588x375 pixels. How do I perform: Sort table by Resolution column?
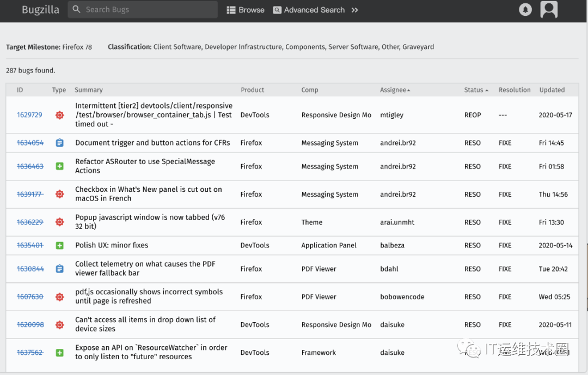pyautogui.click(x=514, y=90)
